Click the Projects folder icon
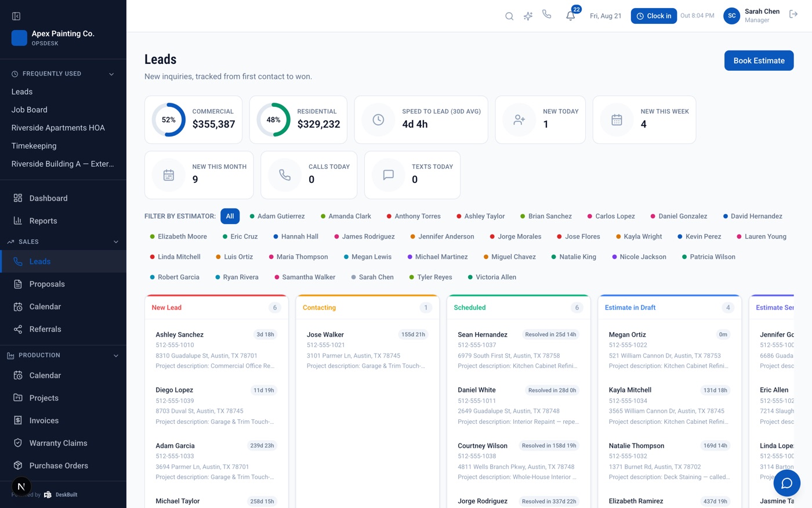 [18, 398]
